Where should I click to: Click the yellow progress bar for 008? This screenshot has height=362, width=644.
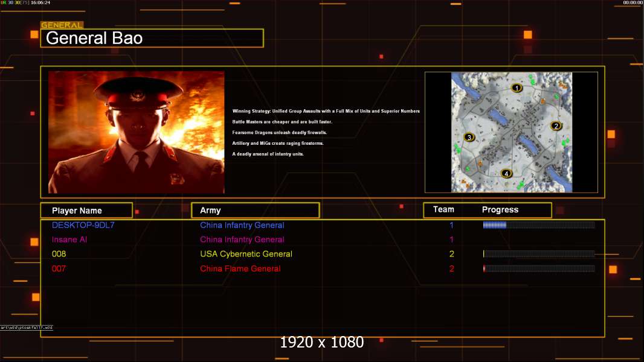[x=539, y=254]
